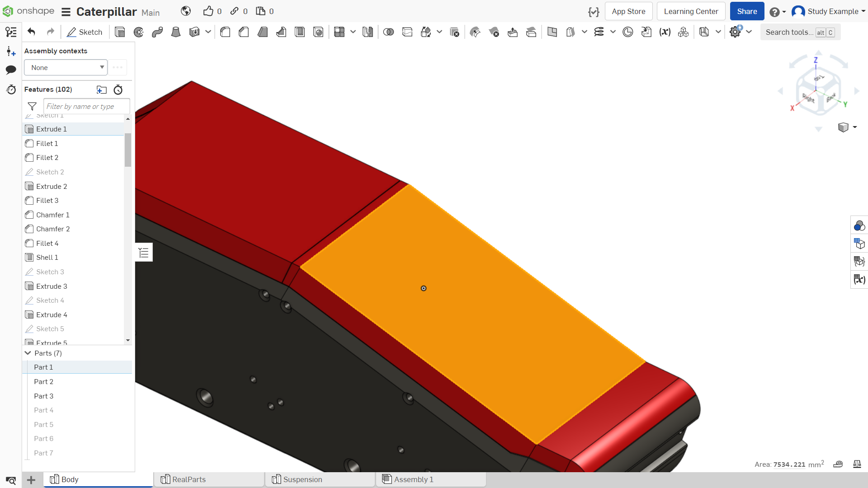Undo the last action
Viewport: 868px width, 488px height.
pos(31,32)
